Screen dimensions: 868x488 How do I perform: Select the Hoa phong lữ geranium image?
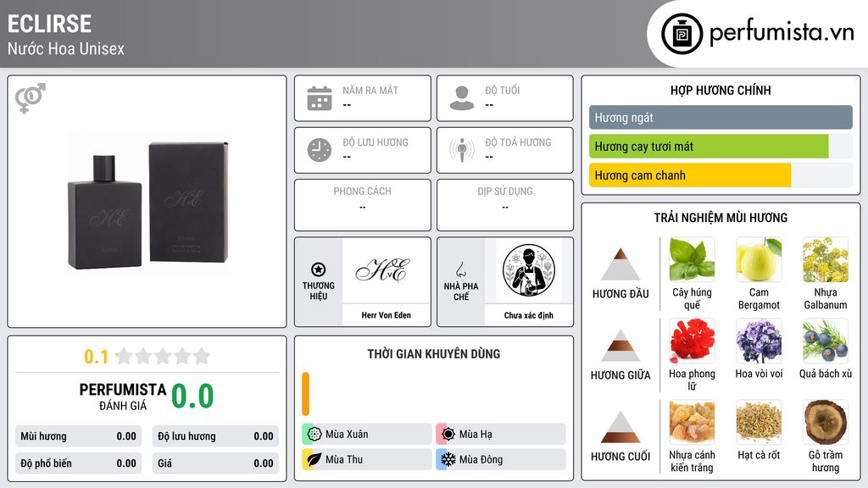[x=692, y=341]
